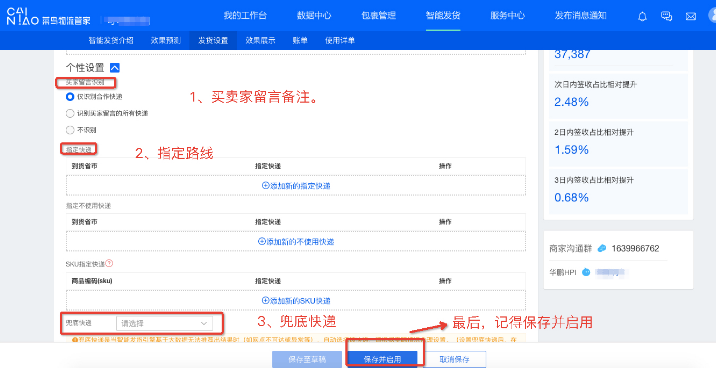Collapse the 个性设置 section
The height and width of the screenshot is (372, 716).
[x=115, y=68]
